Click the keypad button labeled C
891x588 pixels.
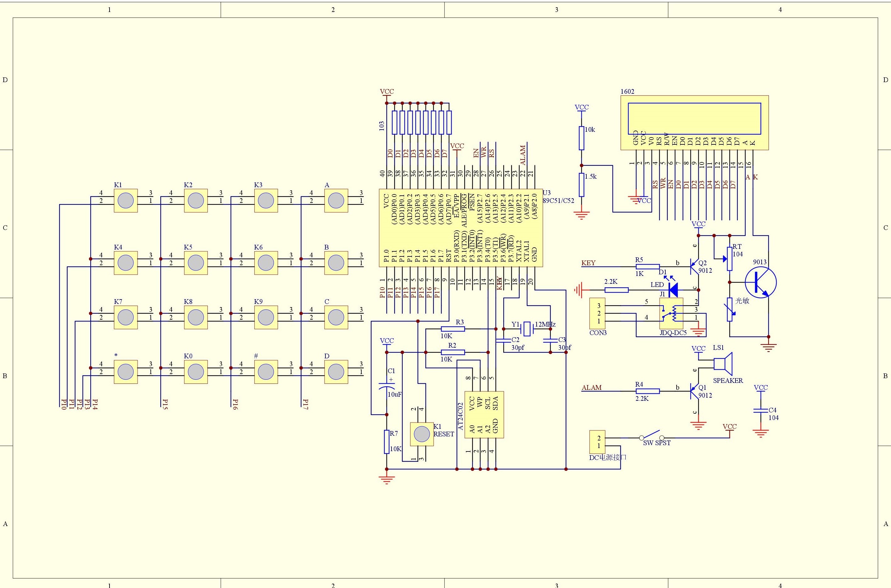pyautogui.click(x=336, y=317)
